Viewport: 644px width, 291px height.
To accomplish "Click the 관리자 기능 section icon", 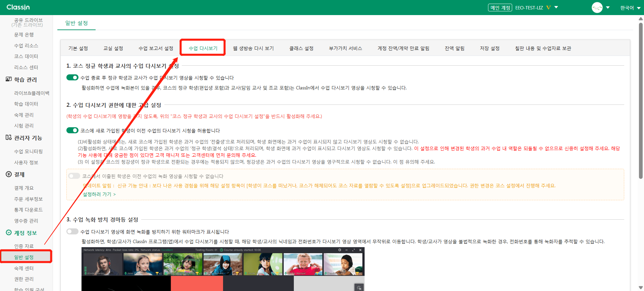I will [9, 138].
